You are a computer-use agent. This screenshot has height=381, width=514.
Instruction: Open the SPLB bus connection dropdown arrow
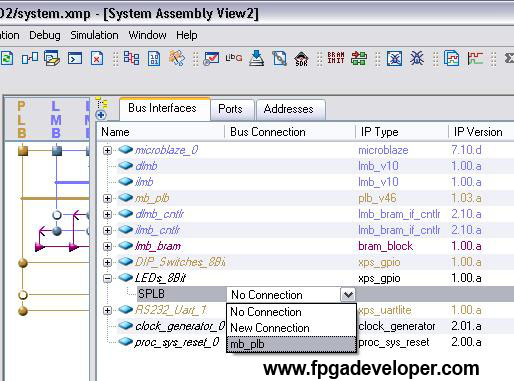click(348, 295)
